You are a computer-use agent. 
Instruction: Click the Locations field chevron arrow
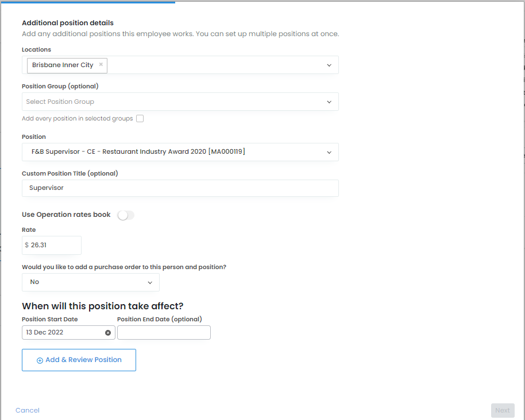coord(329,65)
